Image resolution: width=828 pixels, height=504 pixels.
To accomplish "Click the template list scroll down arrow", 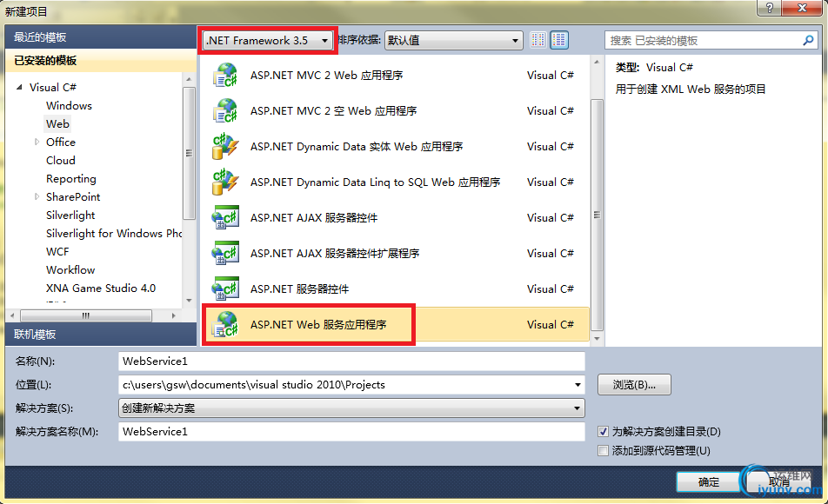I will pyautogui.click(x=597, y=339).
